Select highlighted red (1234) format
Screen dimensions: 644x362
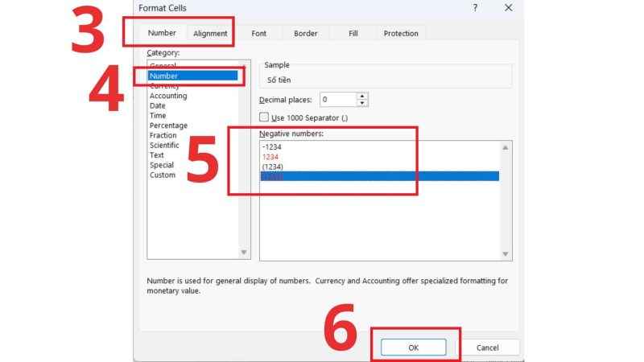(x=380, y=176)
